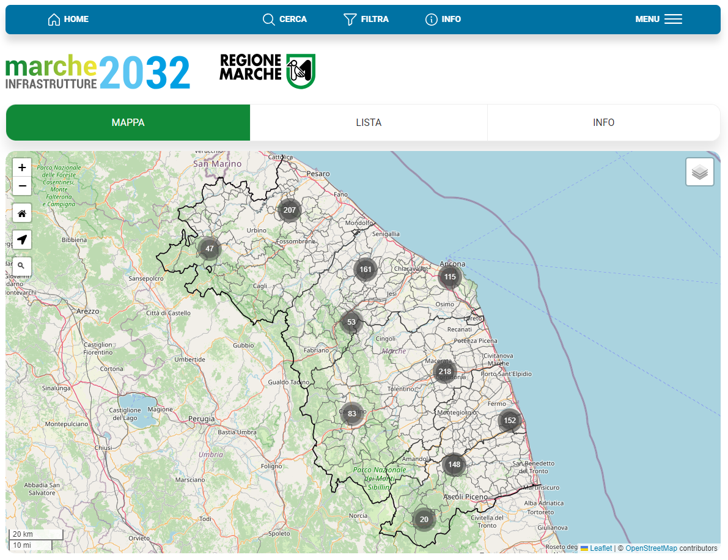Reset map to home extent
Image resolution: width=728 pixels, height=560 pixels.
point(22,213)
